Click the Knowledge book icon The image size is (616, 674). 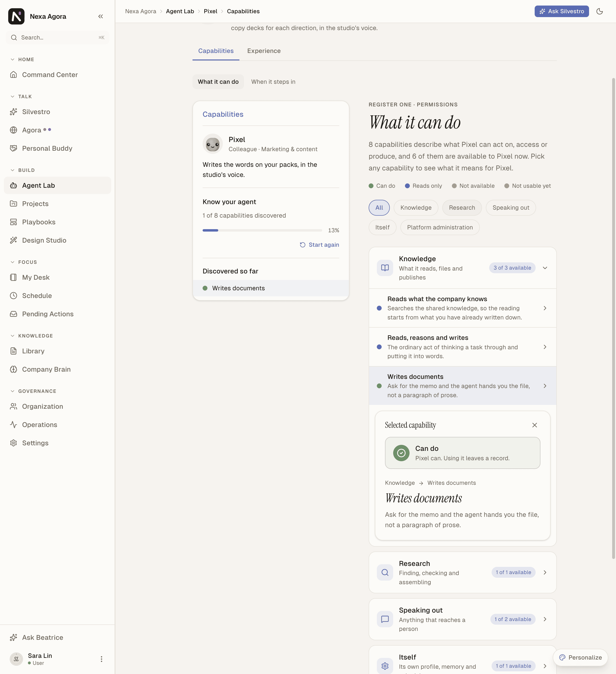(385, 268)
